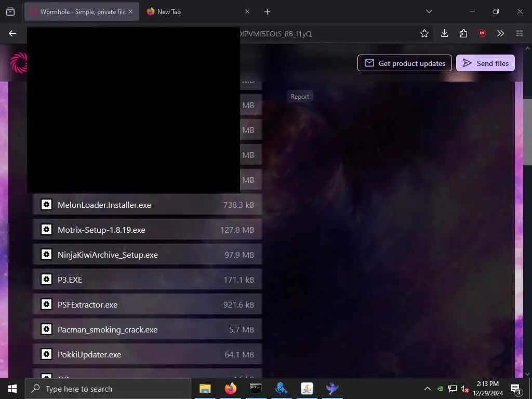Select PSFExtractor.exe file name

87,304
